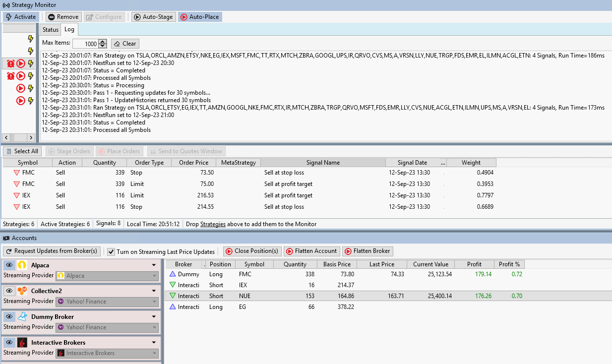This screenshot has width=612, height=364.
Task: Click the Max Items number field
Action: [x=85, y=44]
